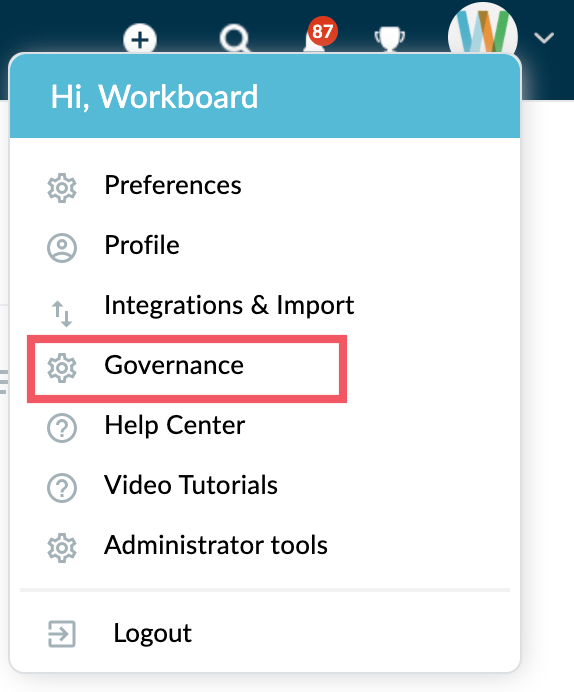
Task: Select Governance from the menu
Action: [174, 365]
